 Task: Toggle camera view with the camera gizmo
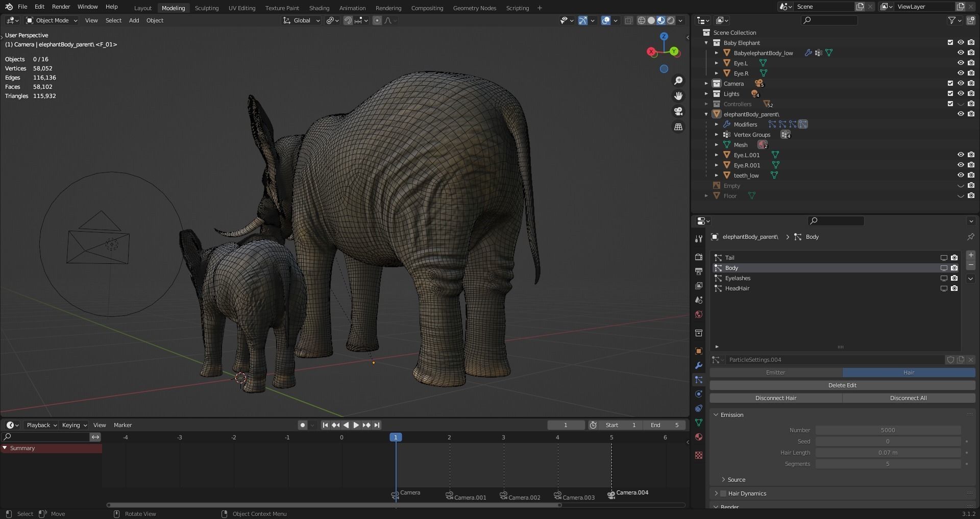[678, 111]
